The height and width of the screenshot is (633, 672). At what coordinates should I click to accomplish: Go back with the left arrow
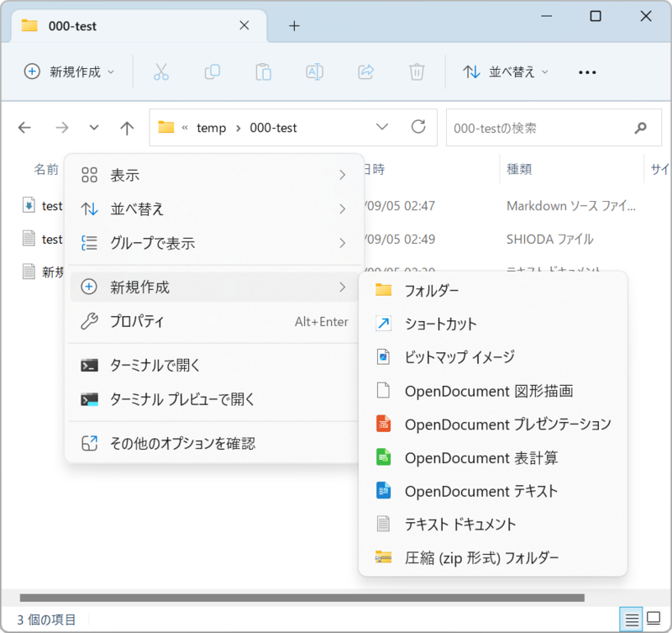[x=25, y=128]
